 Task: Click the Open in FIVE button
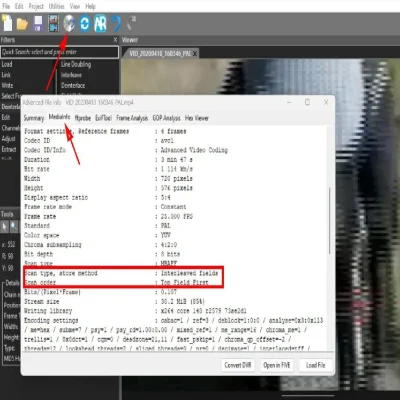tap(277, 365)
